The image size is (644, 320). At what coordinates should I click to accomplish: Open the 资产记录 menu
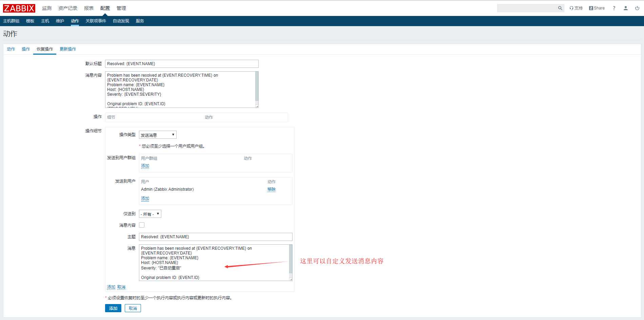(x=68, y=8)
